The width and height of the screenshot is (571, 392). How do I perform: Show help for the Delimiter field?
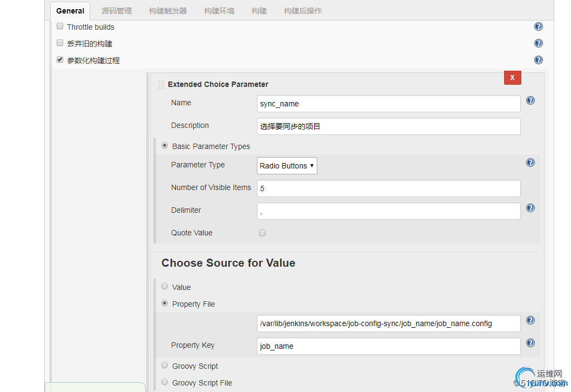(x=531, y=208)
